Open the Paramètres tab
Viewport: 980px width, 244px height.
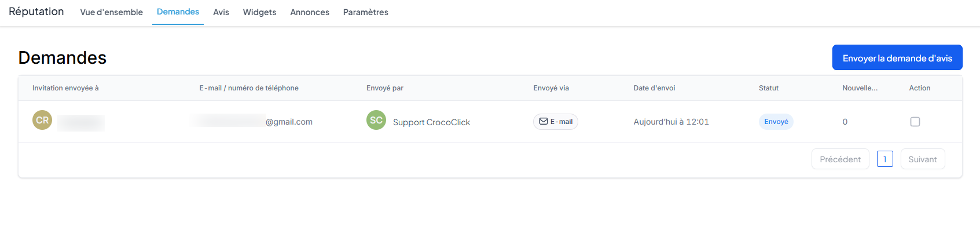click(366, 12)
